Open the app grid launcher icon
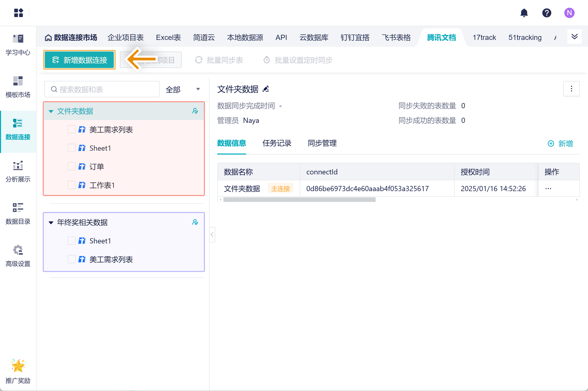Image resolution: width=588 pixels, height=391 pixels. pyautogui.click(x=19, y=13)
